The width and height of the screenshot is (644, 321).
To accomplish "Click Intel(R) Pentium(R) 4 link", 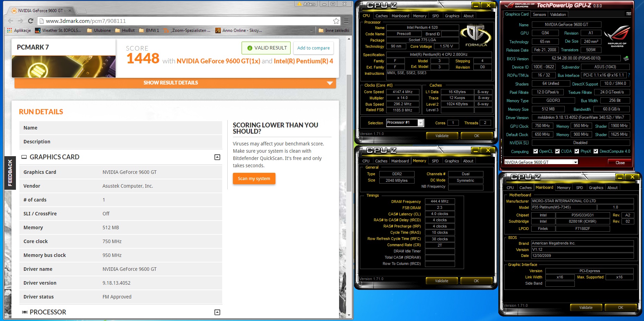I will [303, 61].
